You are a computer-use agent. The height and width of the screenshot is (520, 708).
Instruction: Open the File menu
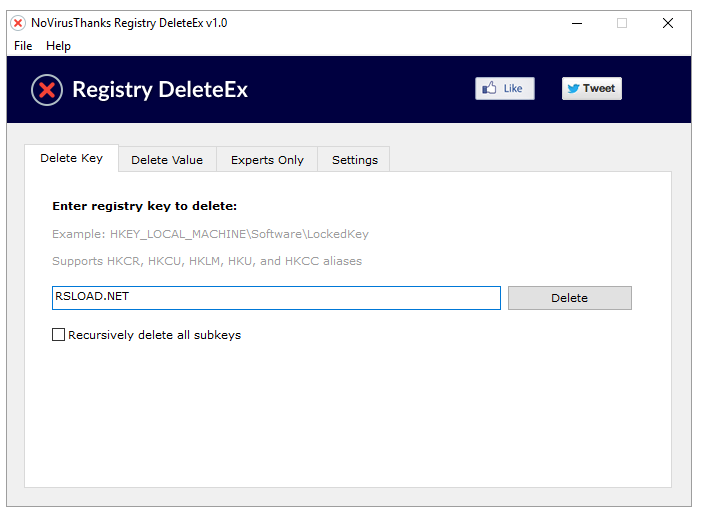(23, 46)
